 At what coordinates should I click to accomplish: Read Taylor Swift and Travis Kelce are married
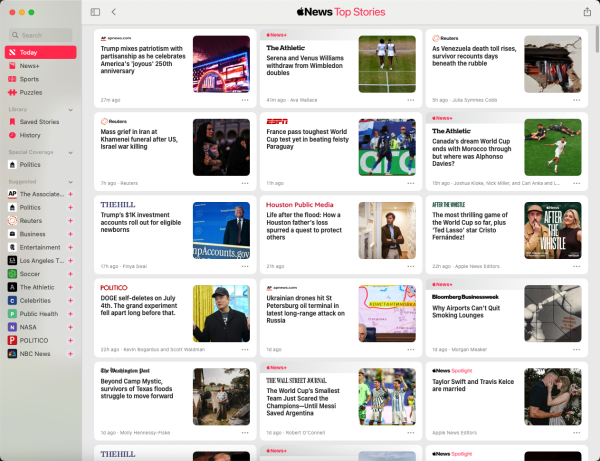click(473, 385)
